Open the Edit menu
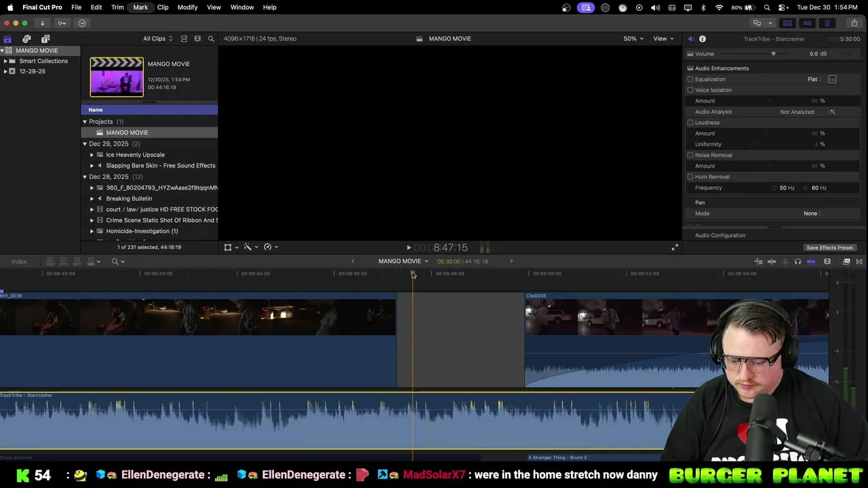This screenshot has width=868, height=488. pyautogui.click(x=96, y=7)
